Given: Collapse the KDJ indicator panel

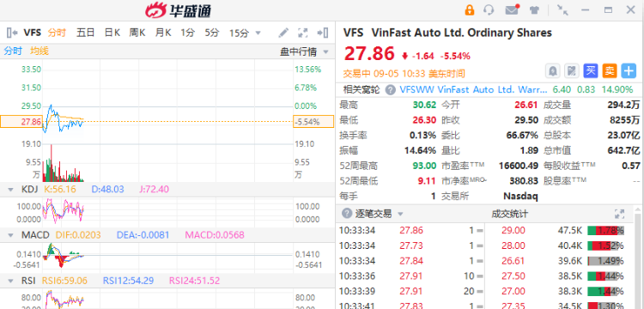Looking at the screenshot, I should 11,190.
